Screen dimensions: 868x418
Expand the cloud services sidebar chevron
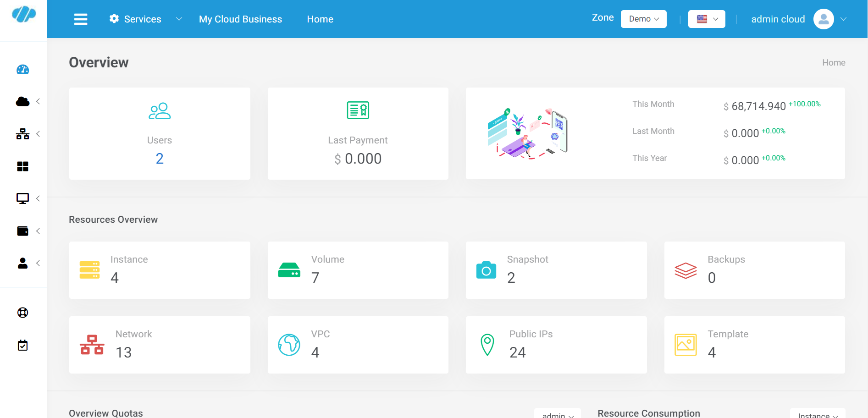tap(38, 101)
